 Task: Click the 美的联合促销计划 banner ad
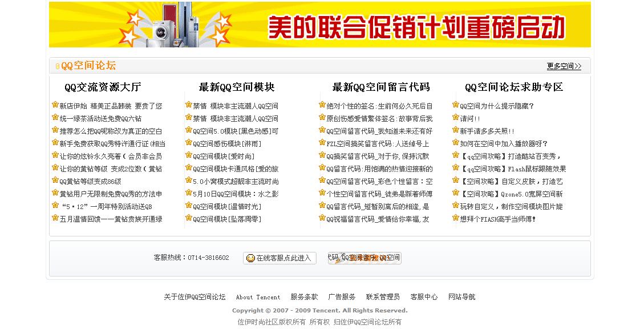pos(320,25)
